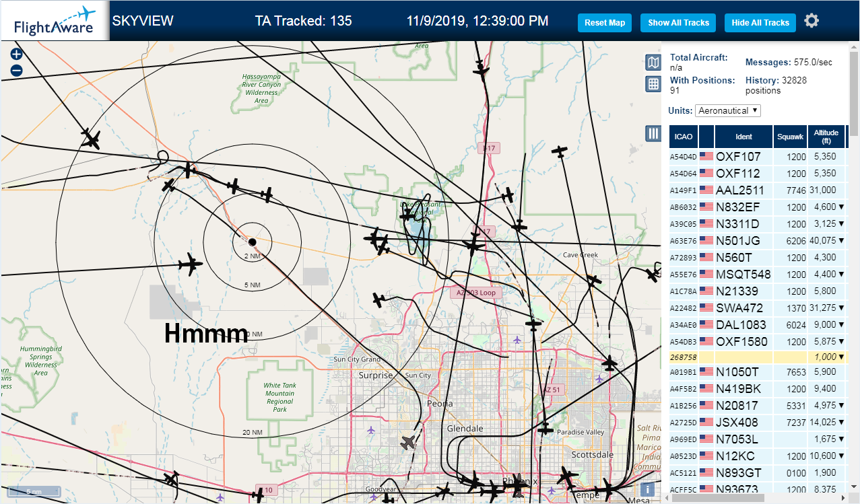Open the column selector icon

pyautogui.click(x=653, y=133)
